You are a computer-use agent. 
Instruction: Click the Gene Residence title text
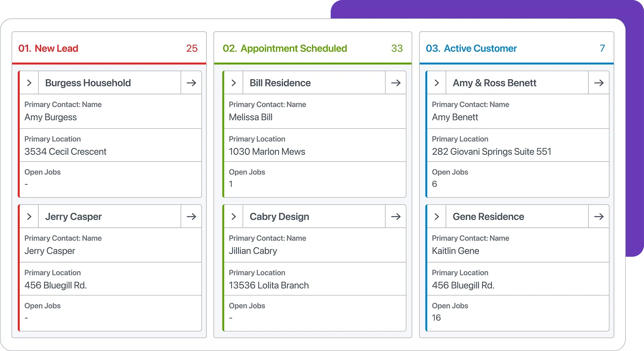[488, 217]
